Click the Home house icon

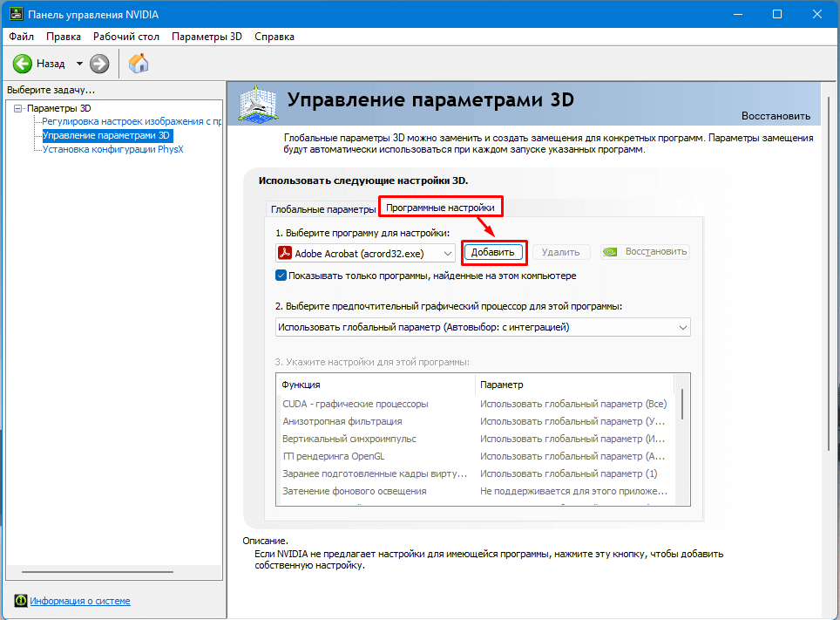coord(138,64)
